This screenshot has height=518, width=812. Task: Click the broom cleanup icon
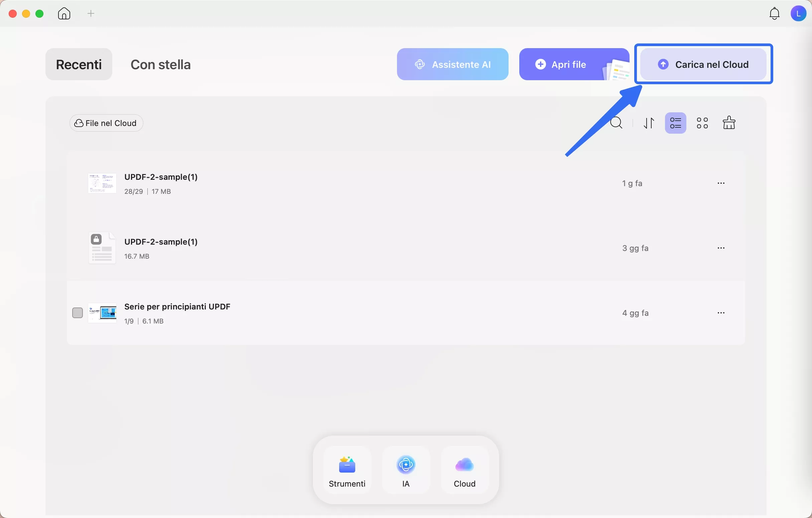(729, 122)
